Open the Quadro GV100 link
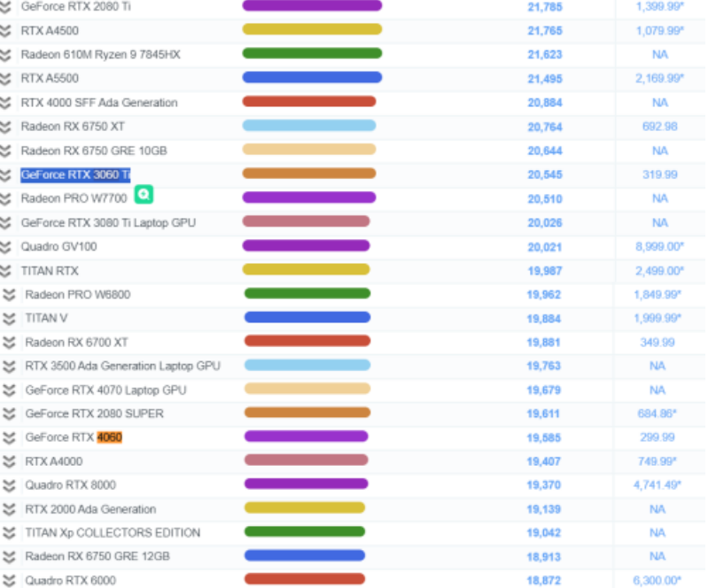Image resolution: width=708 pixels, height=588 pixels. (x=58, y=247)
